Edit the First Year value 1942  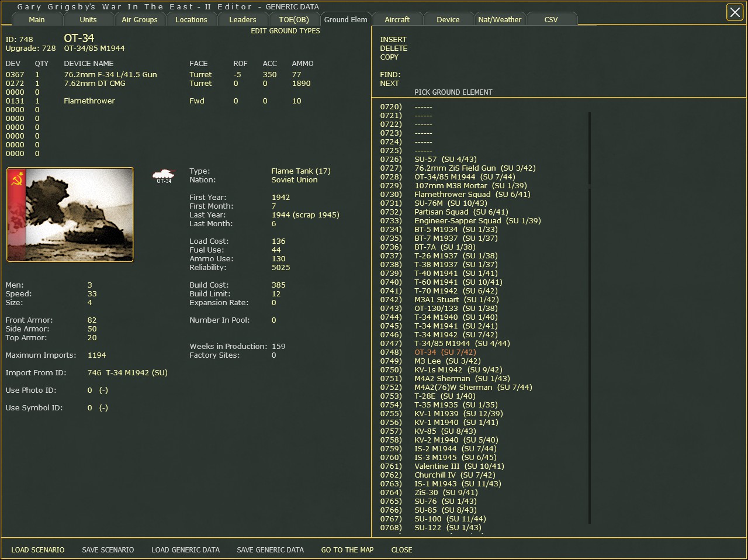[x=280, y=198]
